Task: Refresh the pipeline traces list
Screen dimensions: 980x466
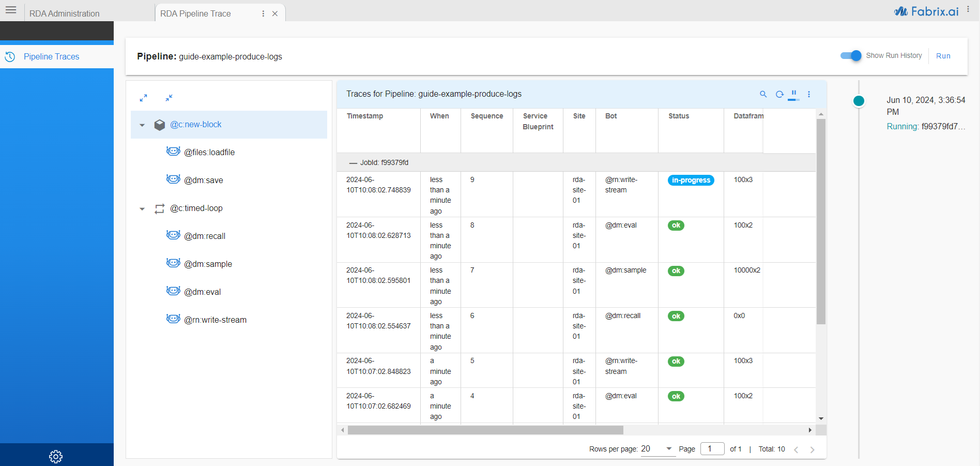Action: coord(779,94)
